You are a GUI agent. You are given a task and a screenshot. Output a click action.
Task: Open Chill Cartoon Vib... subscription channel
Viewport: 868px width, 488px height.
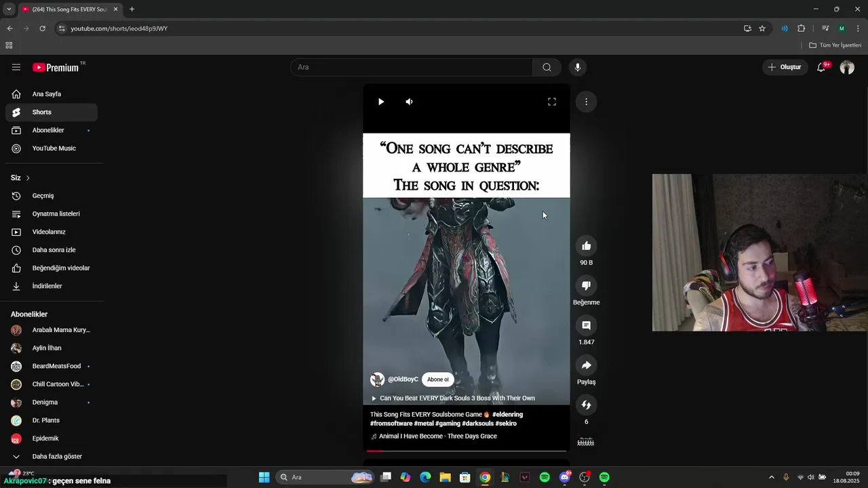(x=52, y=384)
